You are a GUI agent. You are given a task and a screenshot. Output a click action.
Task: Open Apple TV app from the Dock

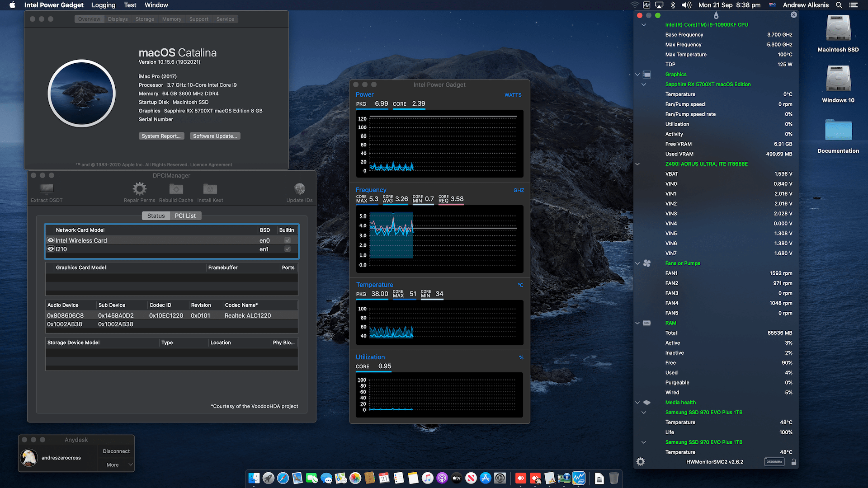pyautogui.click(x=457, y=478)
